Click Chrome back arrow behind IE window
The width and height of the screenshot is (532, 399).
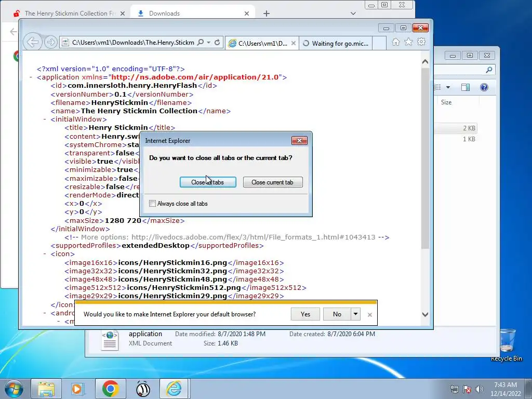13,32
